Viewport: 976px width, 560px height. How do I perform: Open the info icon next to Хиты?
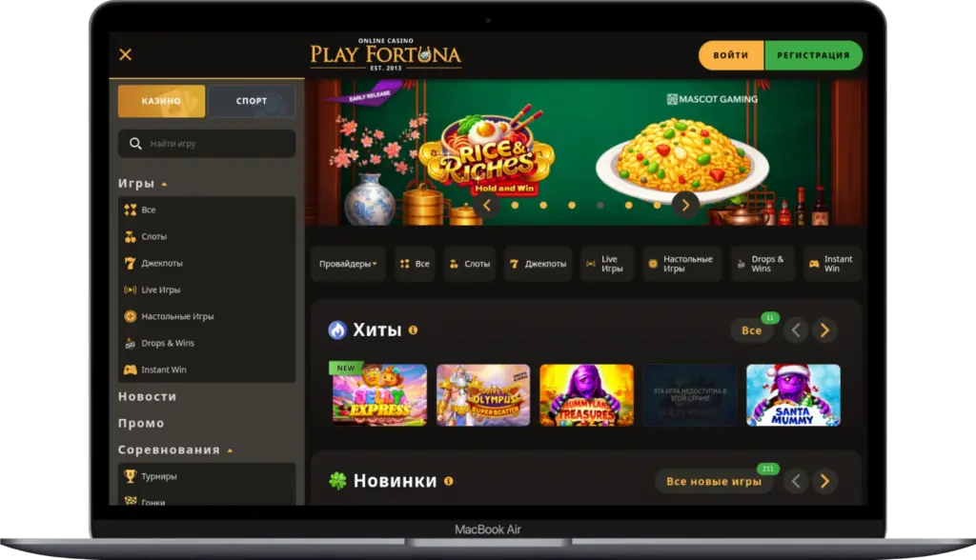[x=413, y=330]
